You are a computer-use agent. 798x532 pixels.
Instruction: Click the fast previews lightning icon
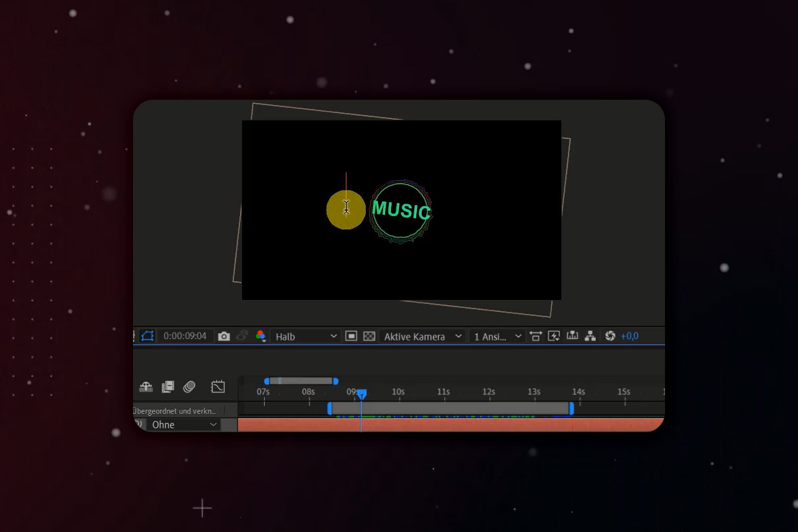tap(554, 336)
